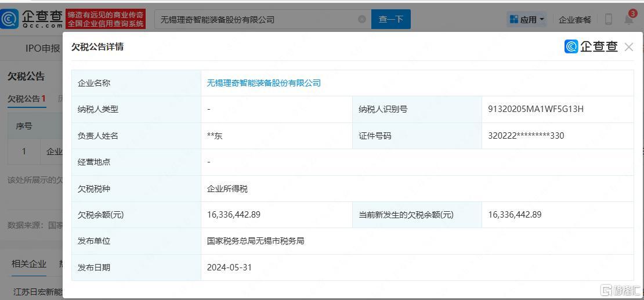Close the 欠税公告详情 dialog
Image resolution: width=644 pixels, height=300 pixels.
point(628,47)
